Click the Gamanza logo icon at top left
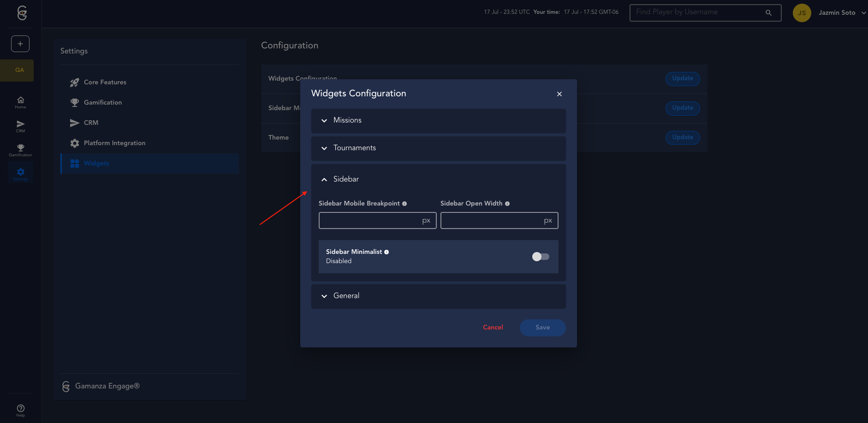 pos(22,13)
